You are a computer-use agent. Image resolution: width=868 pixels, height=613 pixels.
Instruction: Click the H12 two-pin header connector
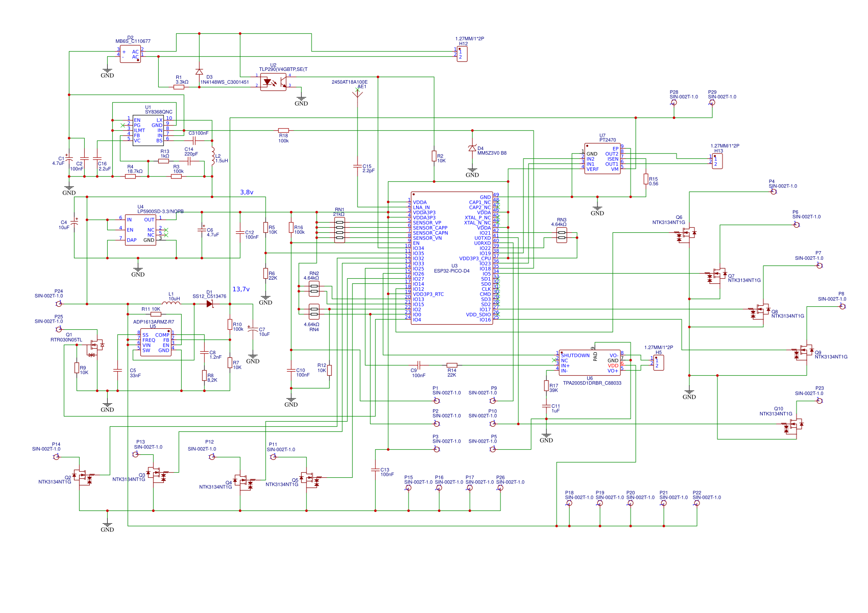tap(462, 54)
